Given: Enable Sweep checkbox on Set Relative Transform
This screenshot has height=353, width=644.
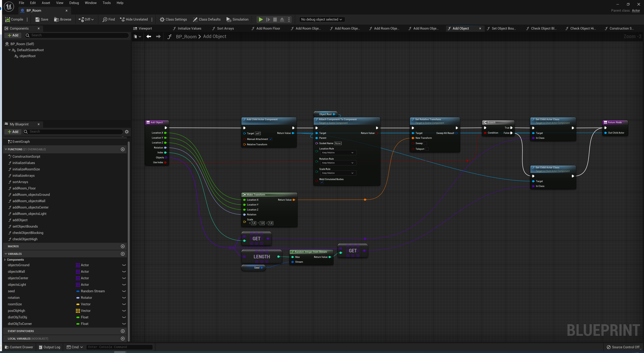Looking at the screenshot, I should [x=425, y=143].
